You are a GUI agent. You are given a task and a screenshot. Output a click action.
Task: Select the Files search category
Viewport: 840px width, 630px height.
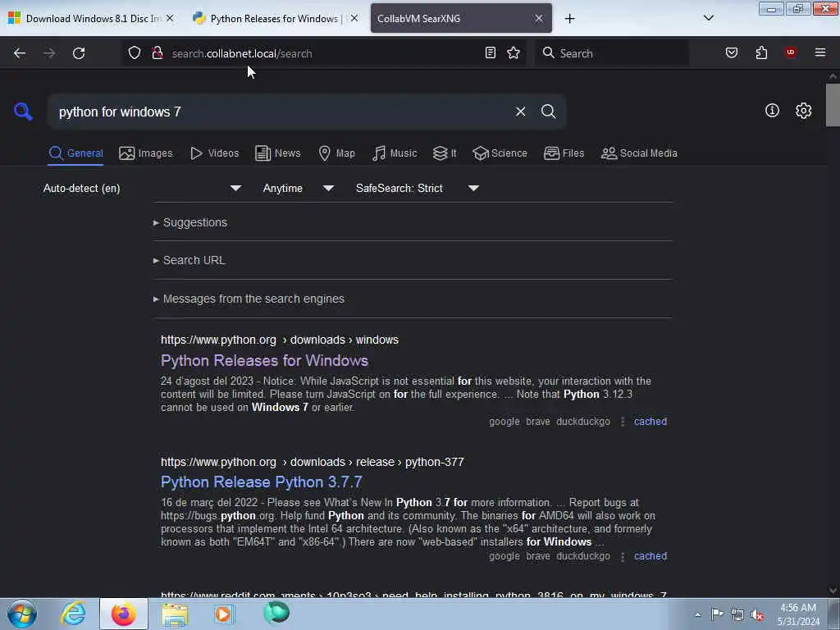564,153
